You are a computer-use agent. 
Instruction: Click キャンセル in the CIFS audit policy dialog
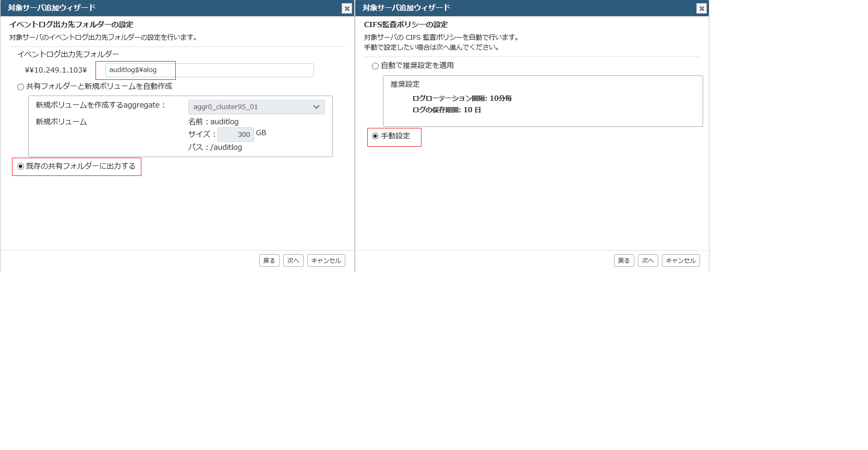coord(681,260)
